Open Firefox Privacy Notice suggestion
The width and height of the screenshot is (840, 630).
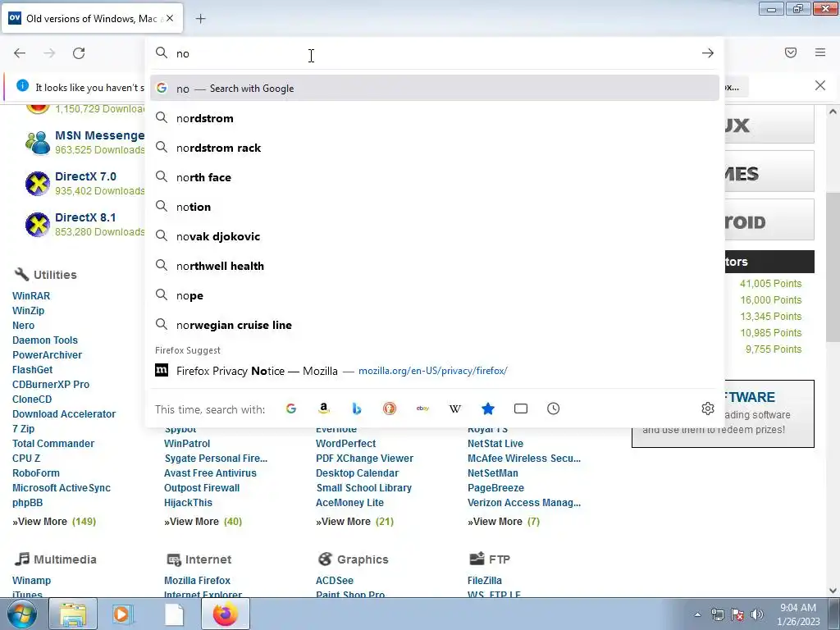(x=435, y=371)
